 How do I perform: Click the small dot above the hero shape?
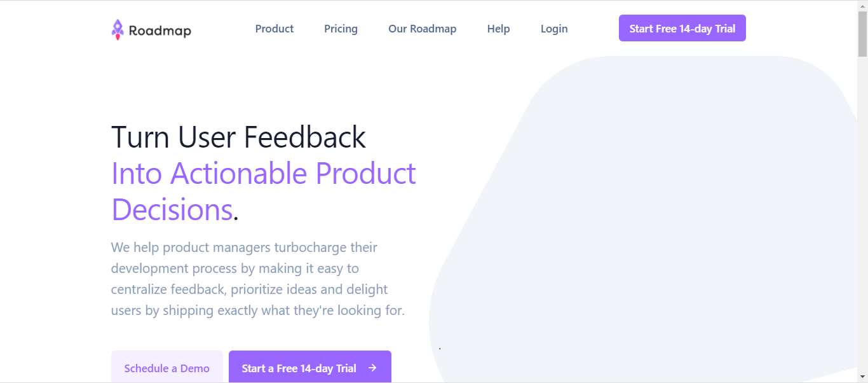pyautogui.click(x=440, y=348)
